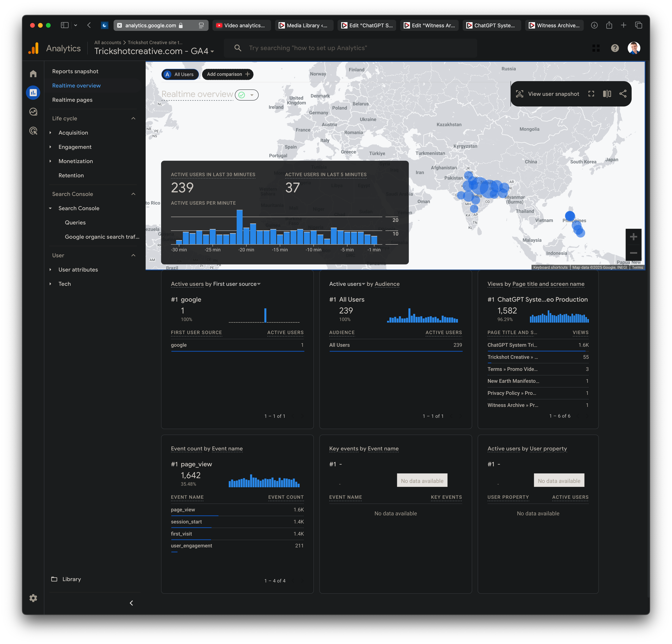Collapse the Search Console section header
This screenshot has height=644, width=672.
(133, 194)
